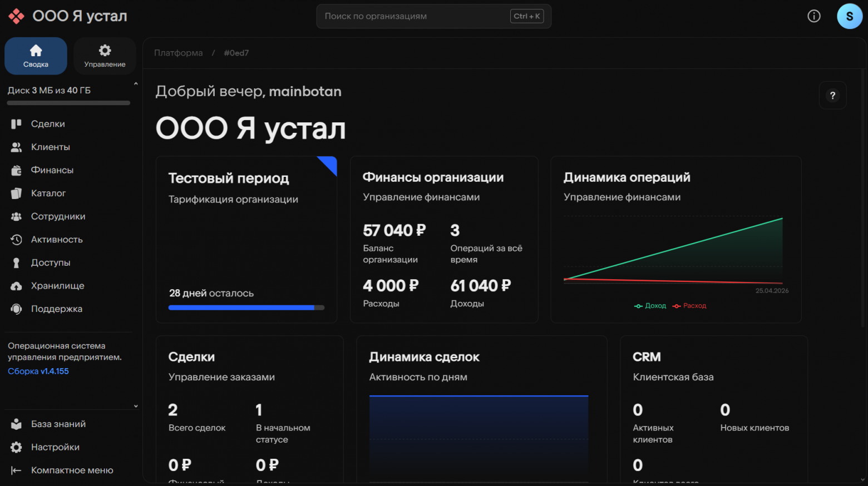
Task: Click the Ctrl+K shortcut badge
Action: point(526,16)
